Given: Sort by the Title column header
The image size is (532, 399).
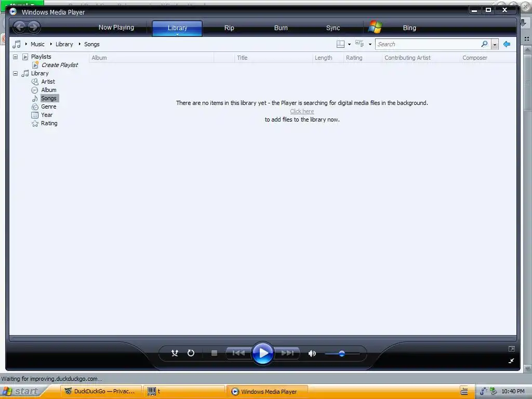Looking at the screenshot, I should [x=273, y=58].
